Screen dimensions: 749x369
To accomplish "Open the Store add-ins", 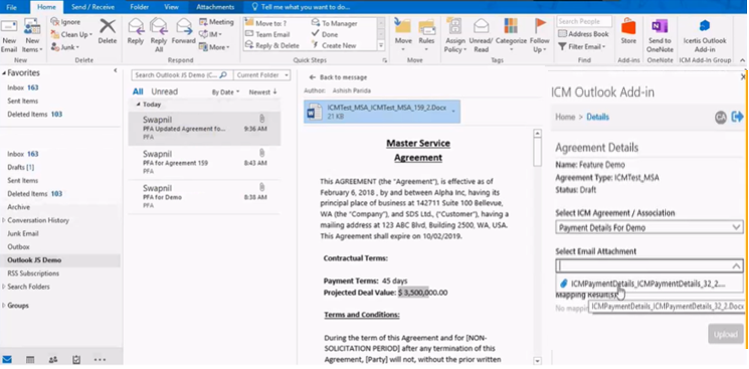I will click(x=629, y=33).
